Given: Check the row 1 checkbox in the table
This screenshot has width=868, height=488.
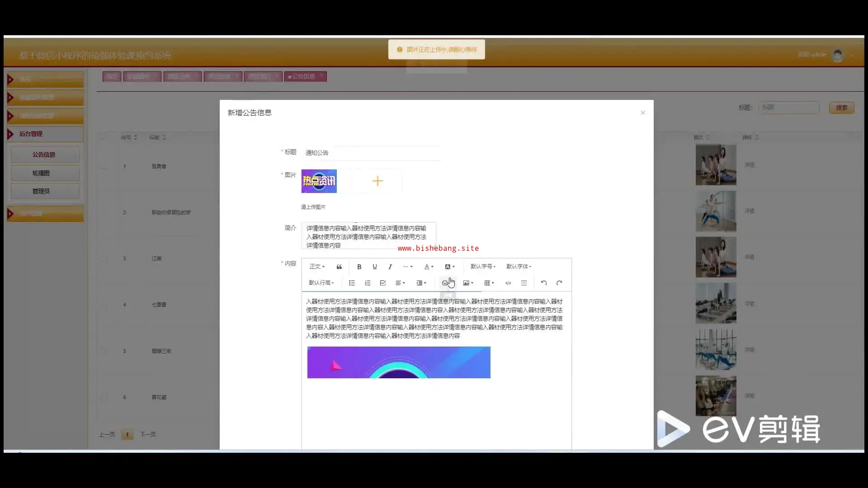Looking at the screenshot, I should click(104, 167).
